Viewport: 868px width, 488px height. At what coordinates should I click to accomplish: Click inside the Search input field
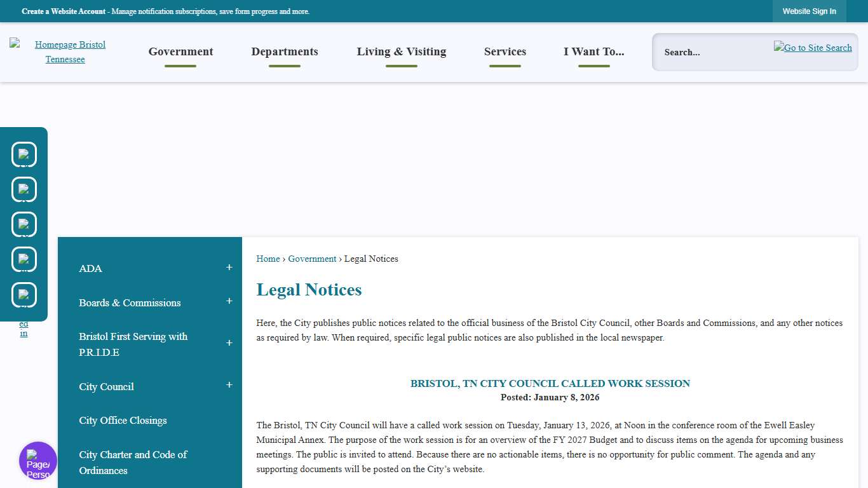click(x=712, y=52)
